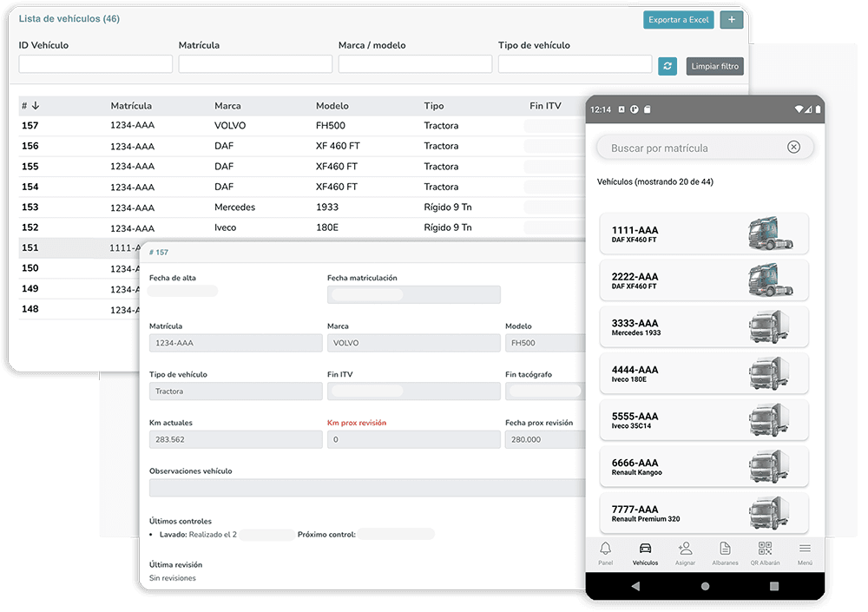This screenshot has width=868, height=612.
Task: Click the Marca column header
Action: click(x=227, y=106)
